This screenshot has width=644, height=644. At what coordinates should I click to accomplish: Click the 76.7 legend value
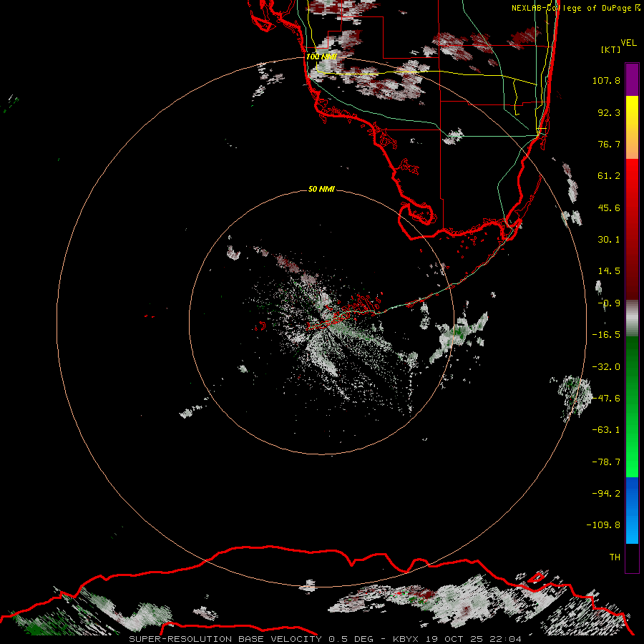point(609,144)
